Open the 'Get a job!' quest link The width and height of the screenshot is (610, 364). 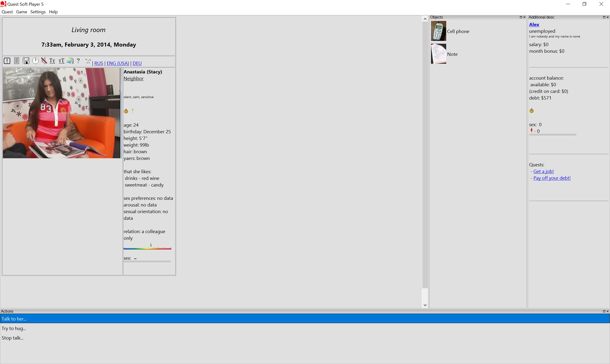(x=543, y=172)
